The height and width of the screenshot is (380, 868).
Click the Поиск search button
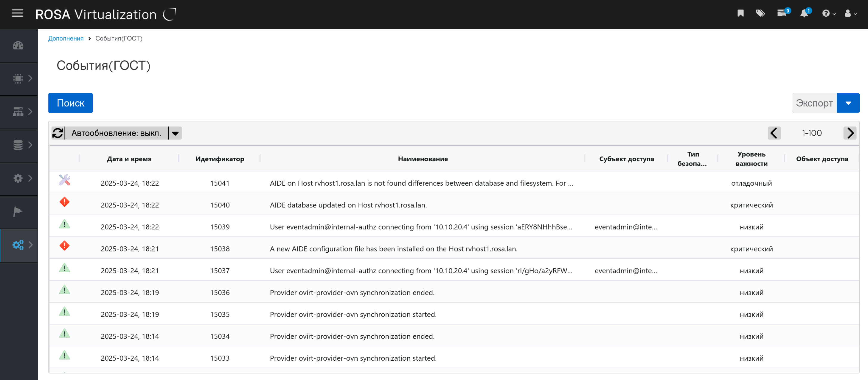[x=70, y=103]
